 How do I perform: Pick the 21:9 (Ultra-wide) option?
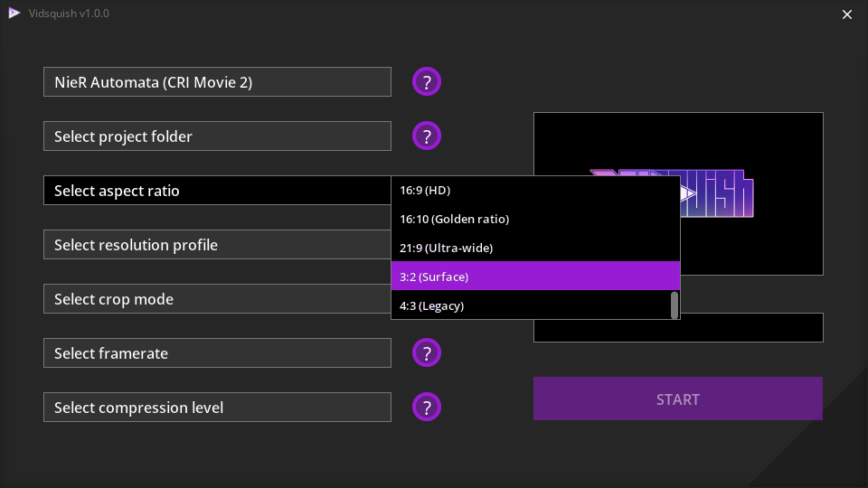point(535,248)
